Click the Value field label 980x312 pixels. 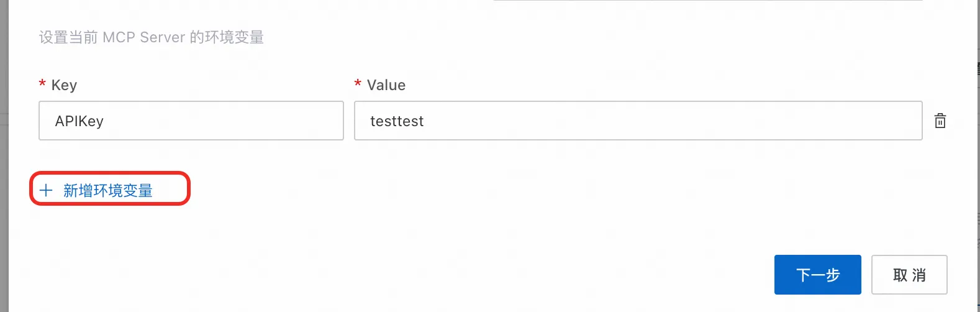point(386,85)
